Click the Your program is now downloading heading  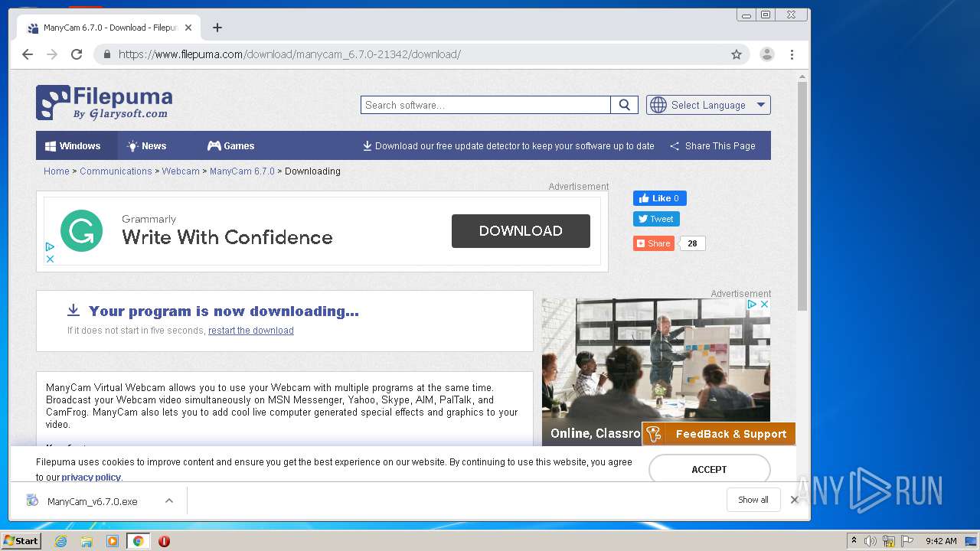click(x=224, y=311)
